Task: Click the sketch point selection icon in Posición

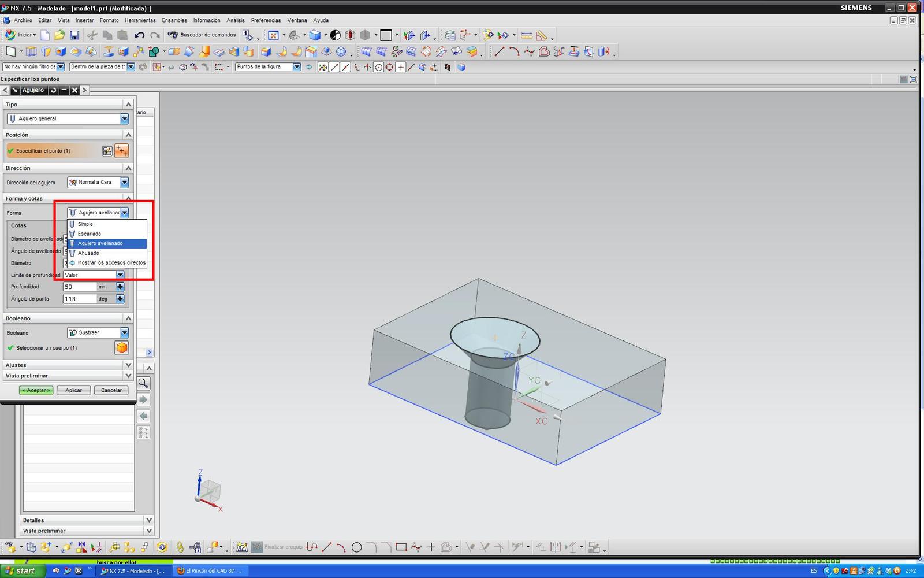Action: (107, 151)
